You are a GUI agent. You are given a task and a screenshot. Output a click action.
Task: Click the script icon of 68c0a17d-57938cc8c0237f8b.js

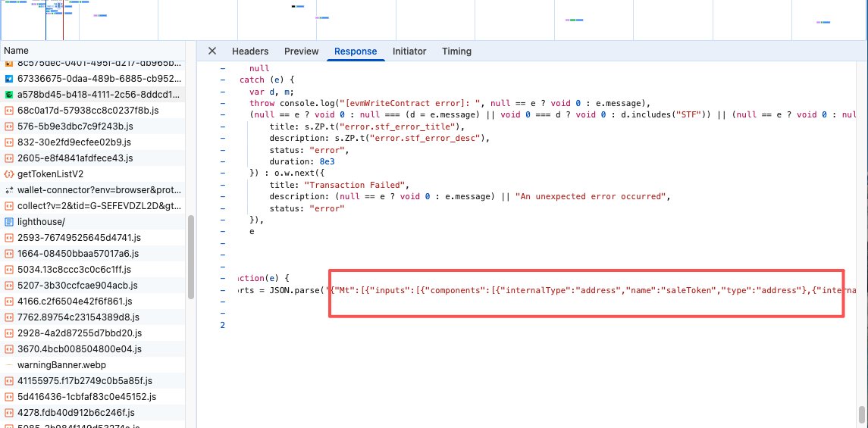coord(9,111)
